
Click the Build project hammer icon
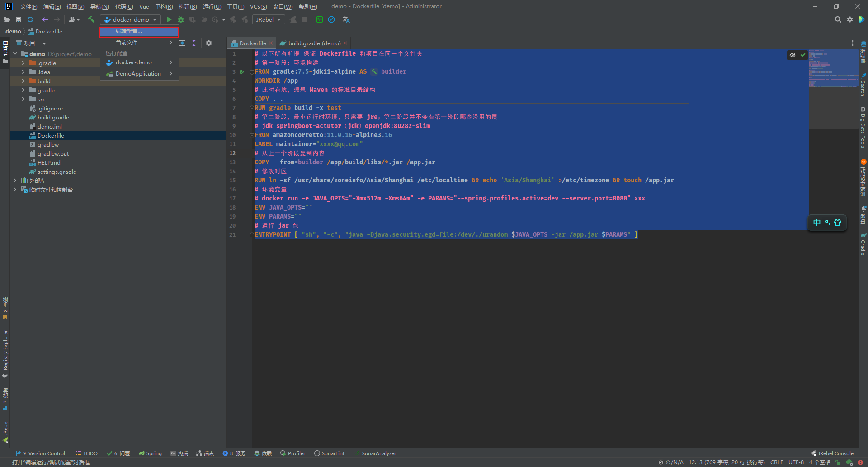click(91, 19)
